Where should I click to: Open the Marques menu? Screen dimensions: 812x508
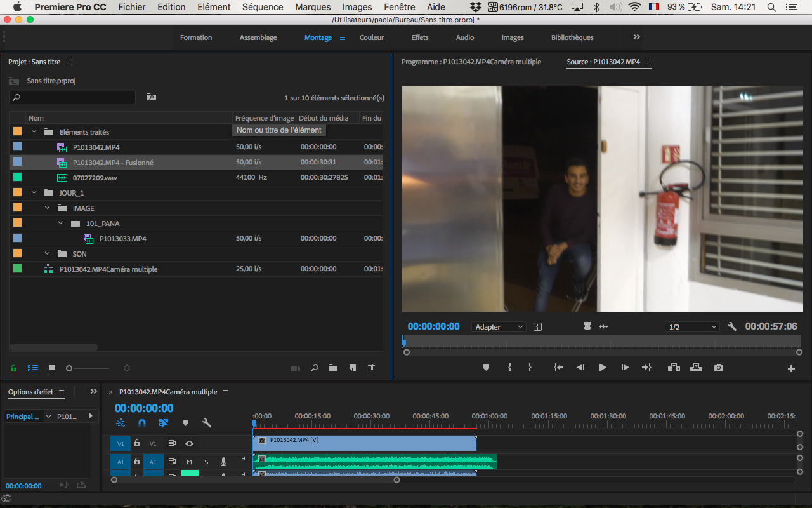[x=313, y=7]
